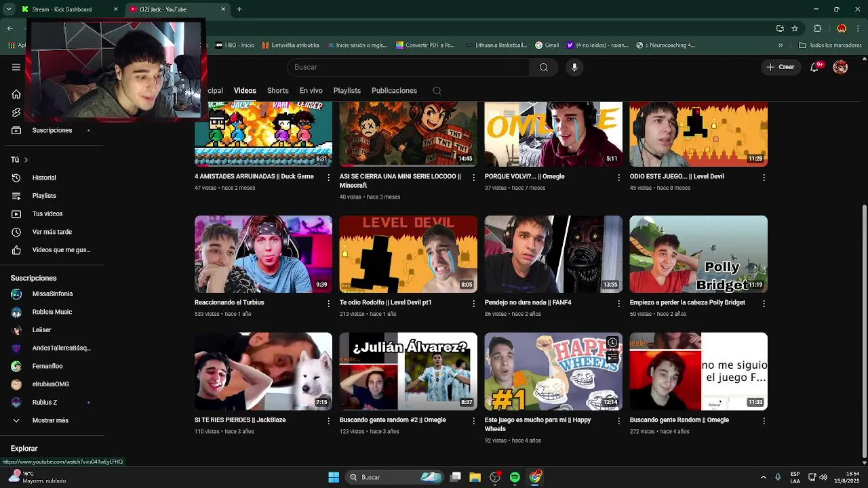Viewport: 868px width, 488px height.
Task: Open the notifications bell
Action: click(x=815, y=67)
